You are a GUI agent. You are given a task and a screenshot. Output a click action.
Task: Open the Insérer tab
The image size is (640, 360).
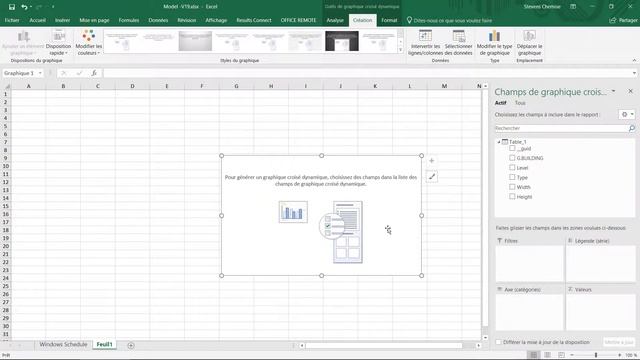coord(62,20)
